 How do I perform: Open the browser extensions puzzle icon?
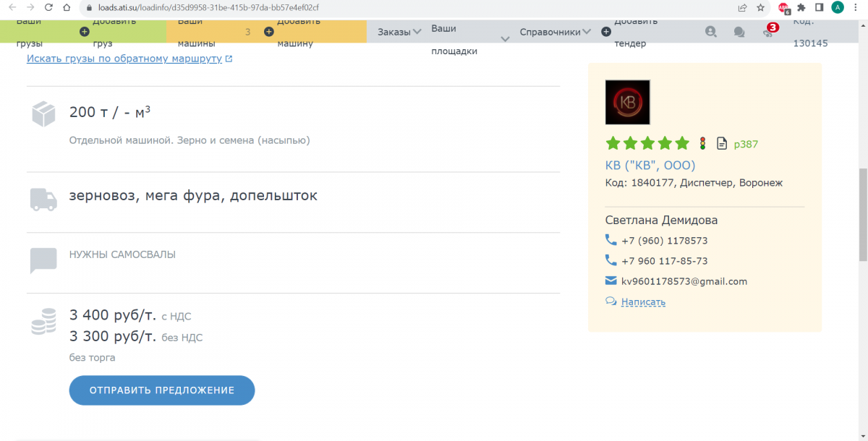801,8
